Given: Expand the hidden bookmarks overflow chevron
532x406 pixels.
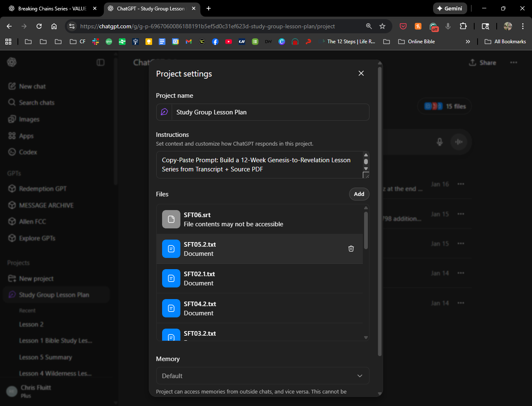Looking at the screenshot, I should [468, 42].
